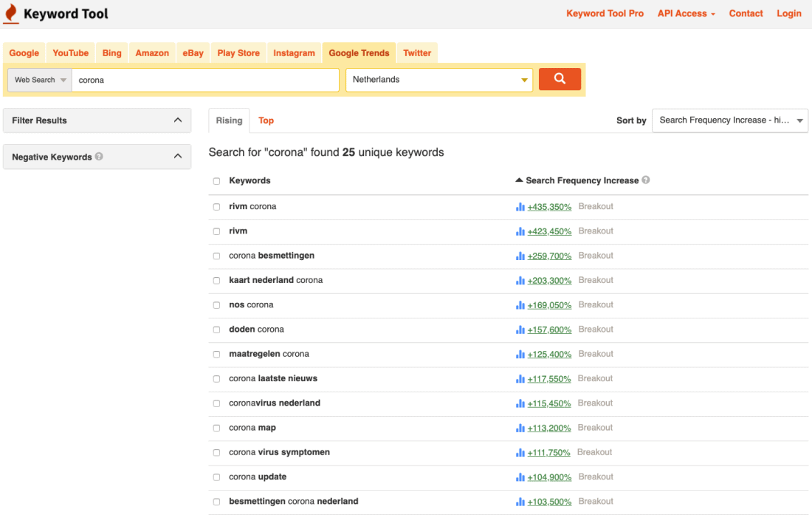Click the +103,500% link
The width and height of the screenshot is (812, 515).
pyautogui.click(x=549, y=502)
